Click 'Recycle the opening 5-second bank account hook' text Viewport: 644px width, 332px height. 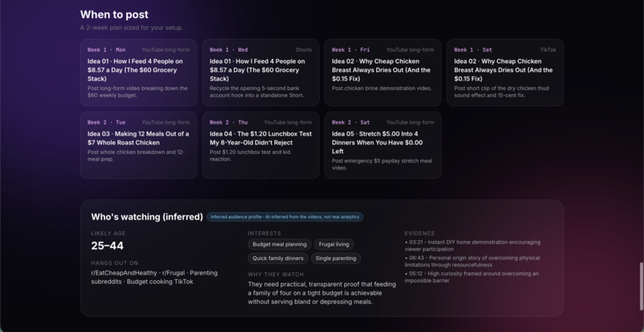(x=256, y=92)
